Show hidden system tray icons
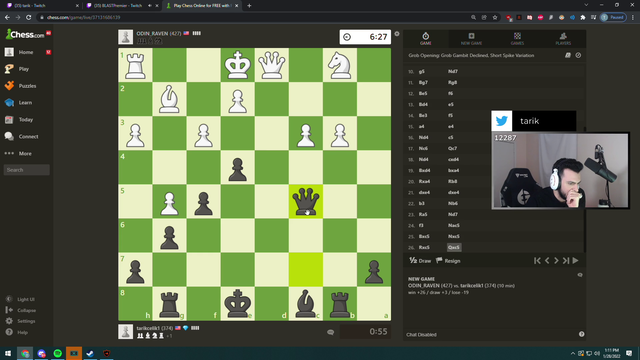640x360 pixels. (x=573, y=353)
